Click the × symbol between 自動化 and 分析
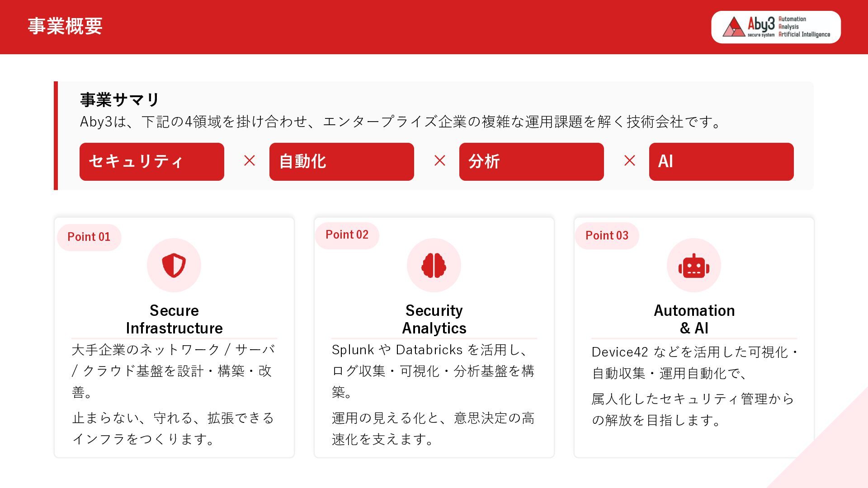Image resolution: width=868 pixels, height=488 pixels. click(440, 160)
